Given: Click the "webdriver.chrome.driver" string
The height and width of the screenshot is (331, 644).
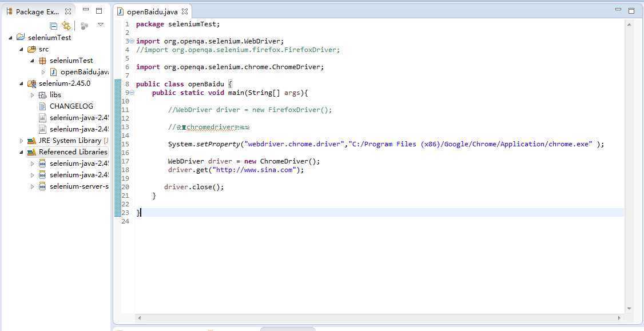Looking at the screenshot, I should click(295, 144).
